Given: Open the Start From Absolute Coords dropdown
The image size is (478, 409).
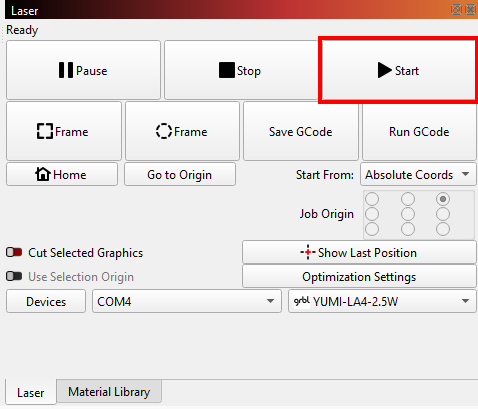Looking at the screenshot, I should (418, 174).
